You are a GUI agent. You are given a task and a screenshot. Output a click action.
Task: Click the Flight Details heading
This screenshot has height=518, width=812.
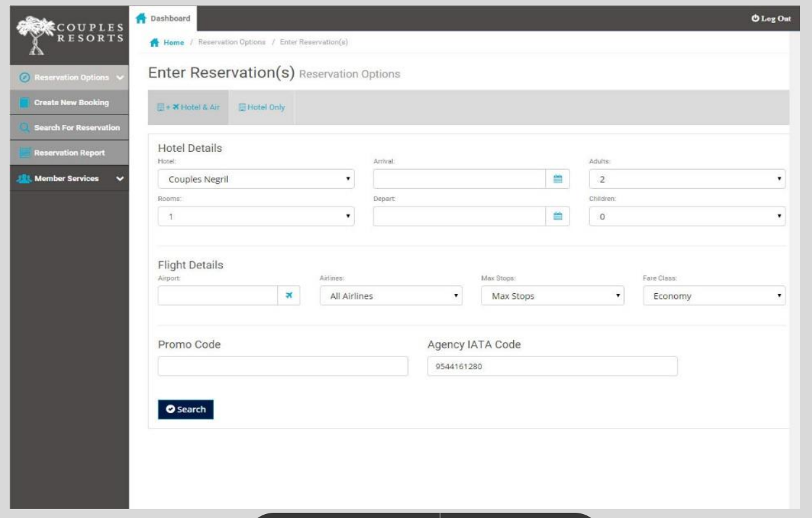(x=191, y=265)
